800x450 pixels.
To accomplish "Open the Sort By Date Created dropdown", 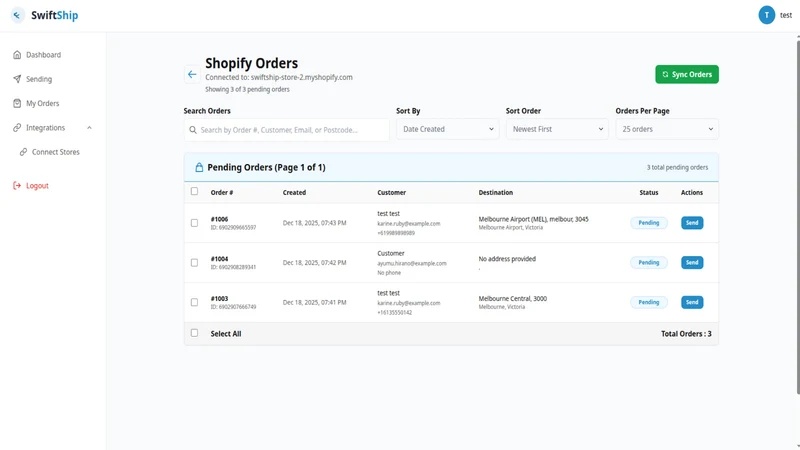I will click(x=447, y=129).
